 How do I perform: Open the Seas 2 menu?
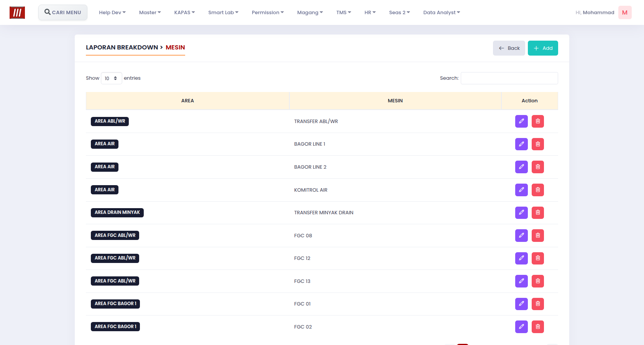pos(399,13)
